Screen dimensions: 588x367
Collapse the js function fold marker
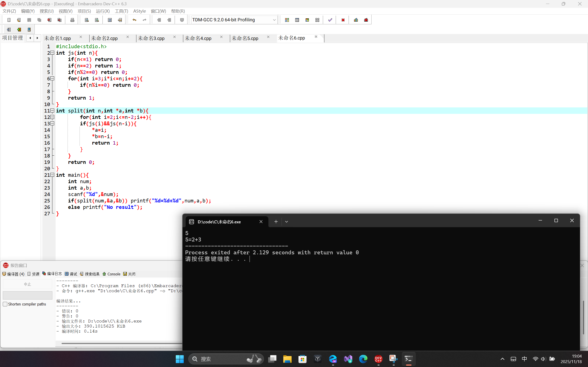click(52, 53)
